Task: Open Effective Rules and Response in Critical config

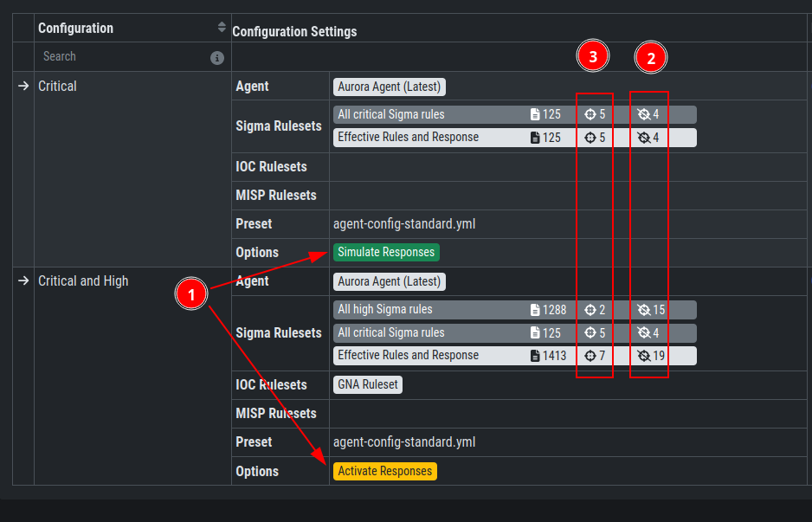Action: tap(515, 138)
